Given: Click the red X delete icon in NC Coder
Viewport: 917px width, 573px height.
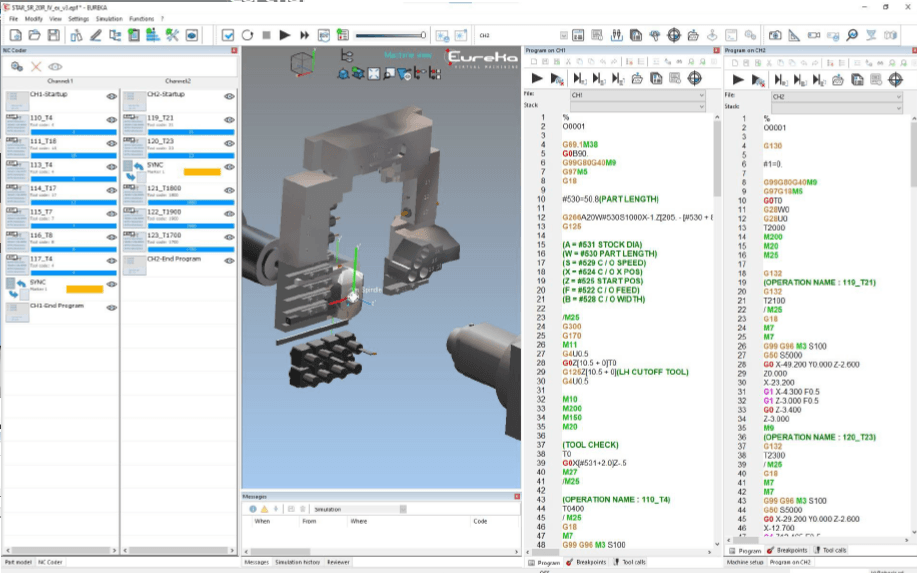Looking at the screenshot, I should pyautogui.click(x=36, y=67).
